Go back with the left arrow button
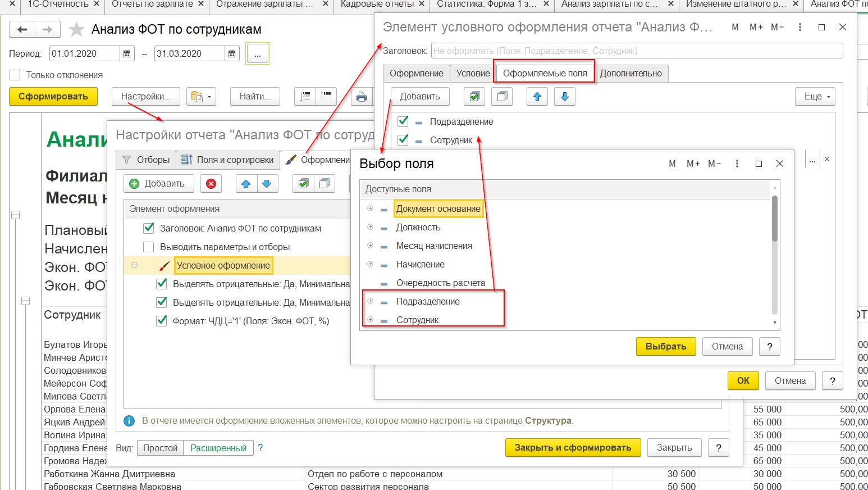Screen dimensions: 868x490 [22, 29]
